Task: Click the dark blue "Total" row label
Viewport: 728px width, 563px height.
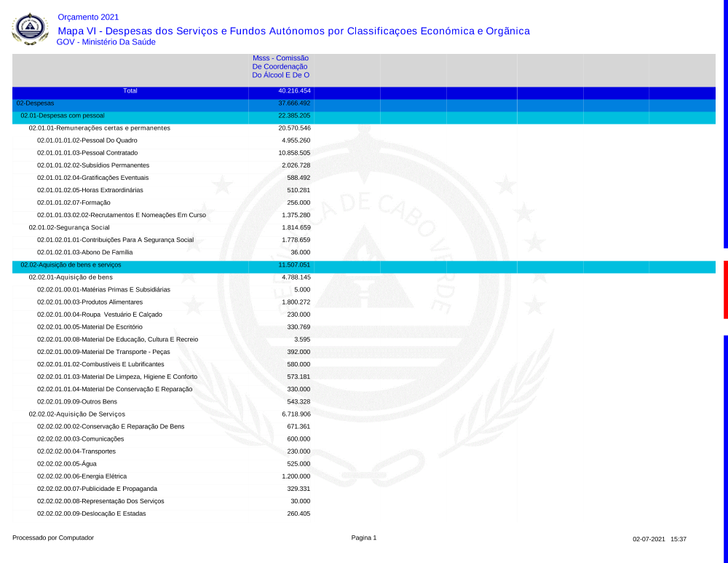Action: coord(130,91)
